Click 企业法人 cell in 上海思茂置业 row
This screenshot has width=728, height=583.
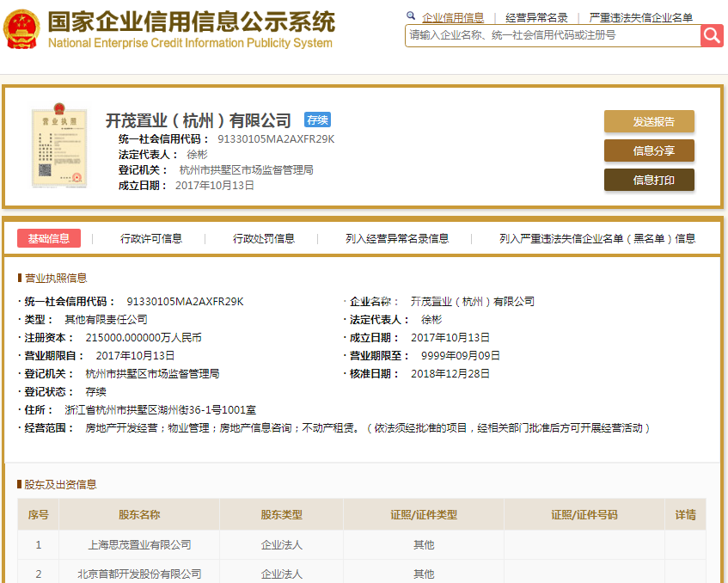(x=281, y=544)
